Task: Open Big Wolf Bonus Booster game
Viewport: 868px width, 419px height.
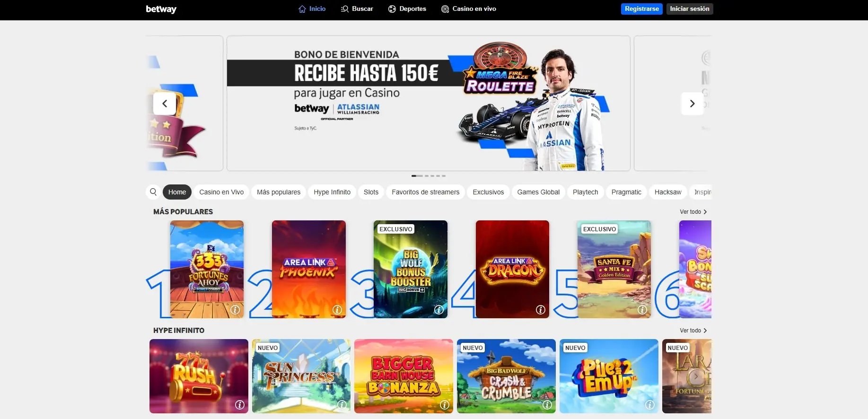Action: [411, 269]
